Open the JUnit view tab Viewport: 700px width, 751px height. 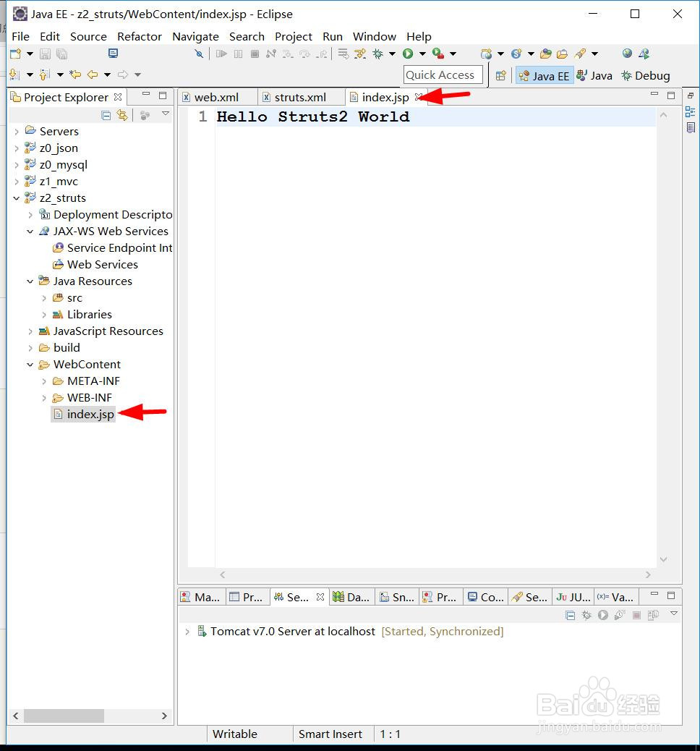click(x=573, y=597)
